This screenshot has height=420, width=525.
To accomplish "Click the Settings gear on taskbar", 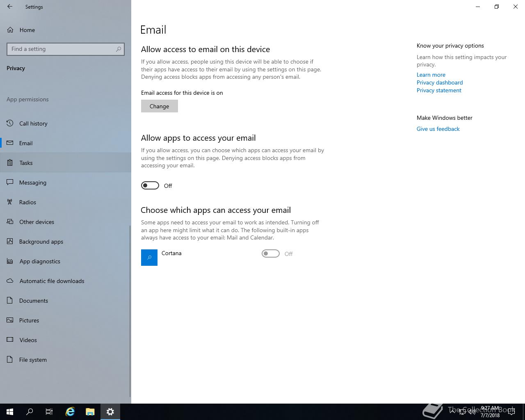I will [x=110, y=412].
